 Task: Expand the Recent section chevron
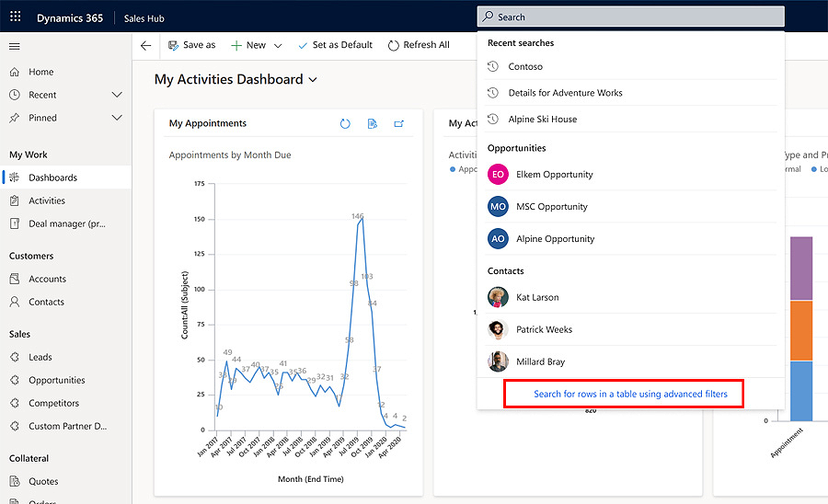(117, 95)
